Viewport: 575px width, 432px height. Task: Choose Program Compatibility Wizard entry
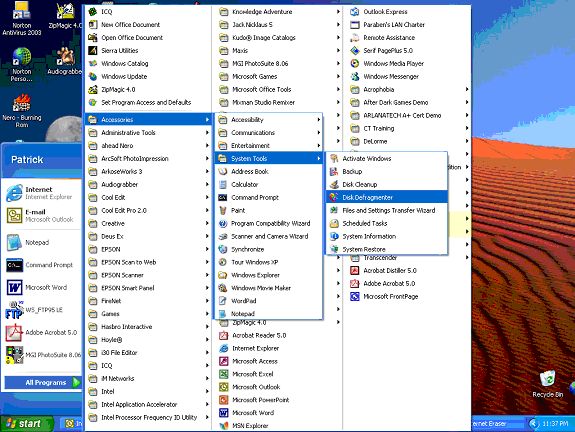pos(268,223)
